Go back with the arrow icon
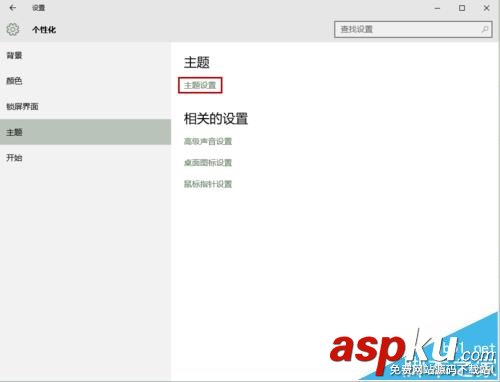Viewport: 500px width, 382px height. pos(13,8)
